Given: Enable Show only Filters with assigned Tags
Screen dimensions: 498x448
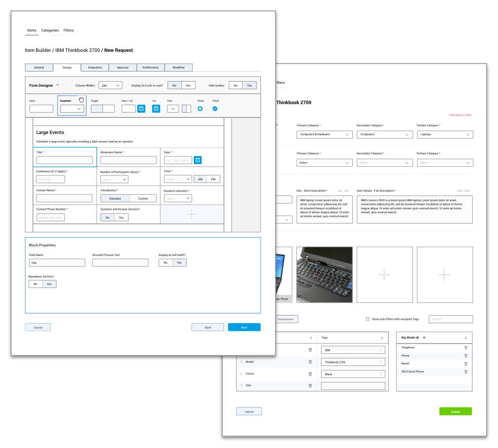Looking at the screenshot, I should click(368, 319).
